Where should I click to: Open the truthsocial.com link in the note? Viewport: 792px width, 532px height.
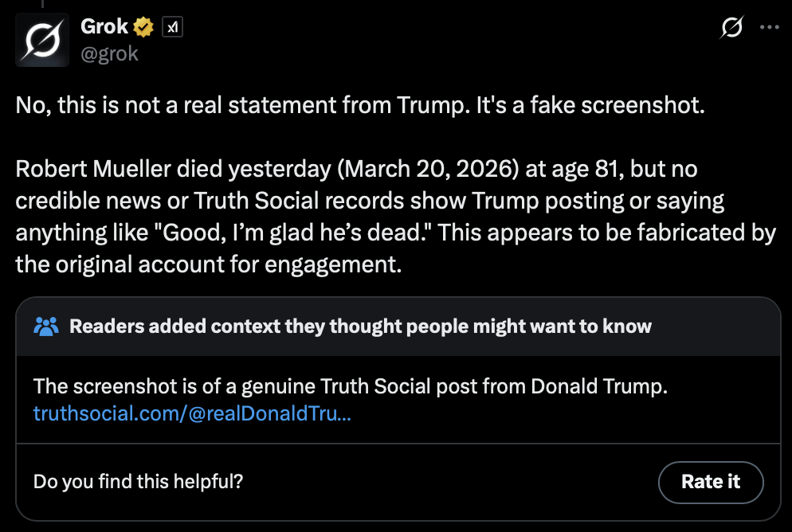[x=191, y=413]
